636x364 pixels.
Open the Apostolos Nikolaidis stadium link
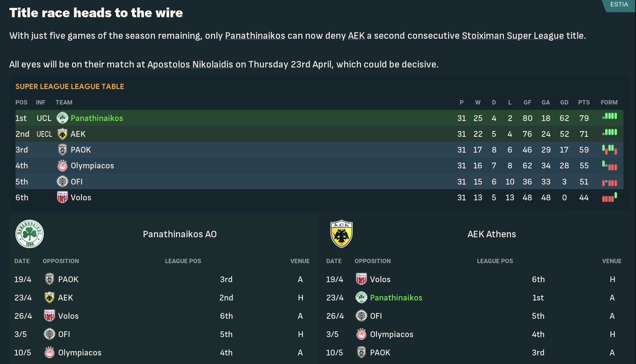(190, 65)
